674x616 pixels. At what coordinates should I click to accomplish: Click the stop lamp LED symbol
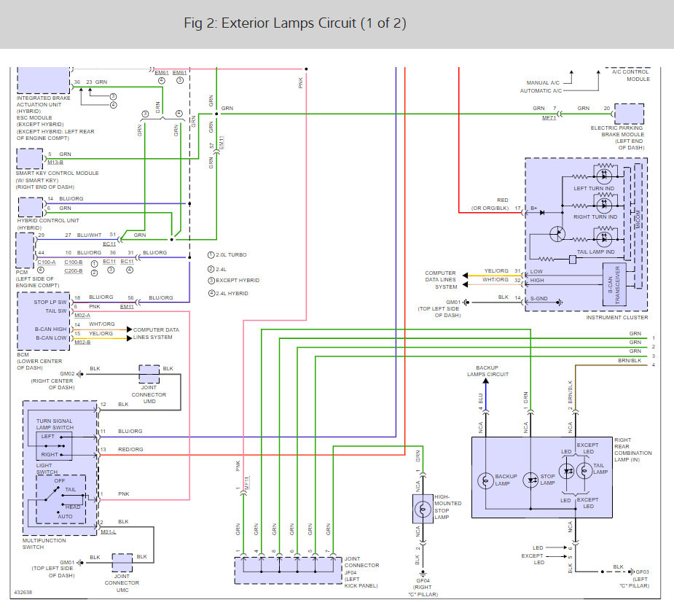pos(531,480)
